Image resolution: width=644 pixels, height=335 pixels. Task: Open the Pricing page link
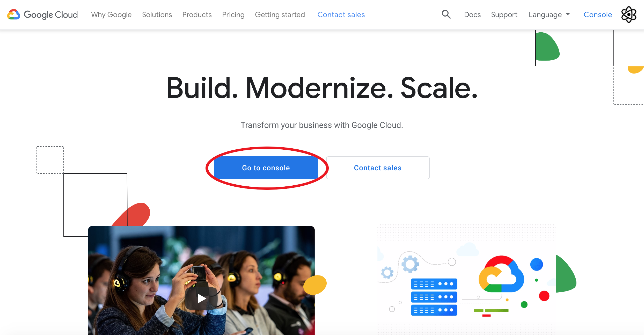(233, 15)
